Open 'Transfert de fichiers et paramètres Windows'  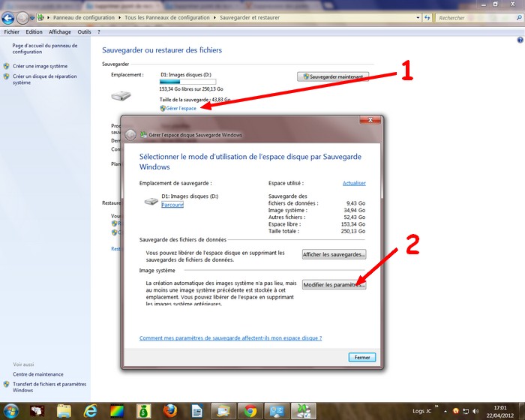coord(49,387)
